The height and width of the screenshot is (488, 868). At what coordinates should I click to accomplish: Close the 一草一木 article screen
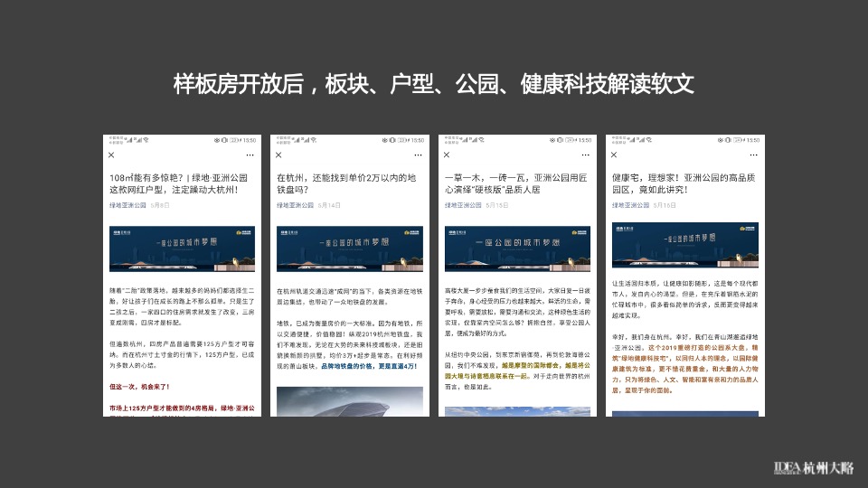[447, 155]
